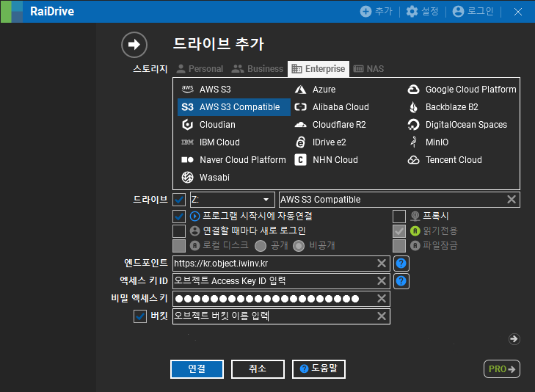Screen dimensions: 535x392
Task: Click the 엑세스 키 ID input field
Action: pos(281,281)
